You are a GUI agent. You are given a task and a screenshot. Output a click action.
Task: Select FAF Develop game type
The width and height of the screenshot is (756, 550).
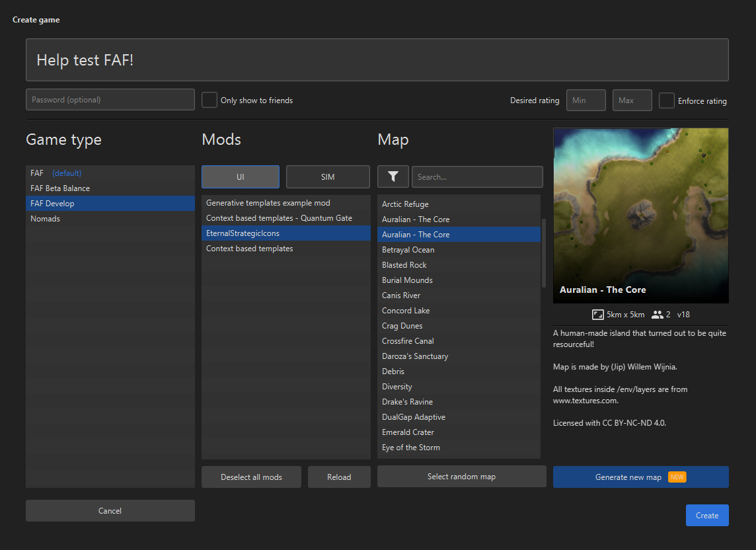pyautogui.click(x=110, y=203)
